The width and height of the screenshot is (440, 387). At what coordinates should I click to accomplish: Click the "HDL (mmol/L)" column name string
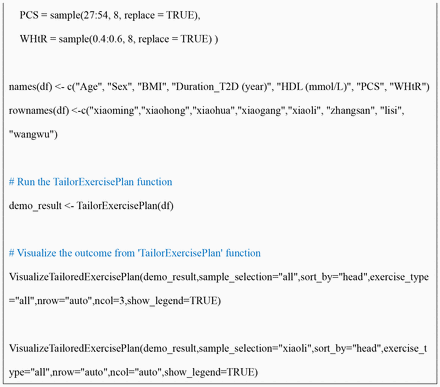313,87
